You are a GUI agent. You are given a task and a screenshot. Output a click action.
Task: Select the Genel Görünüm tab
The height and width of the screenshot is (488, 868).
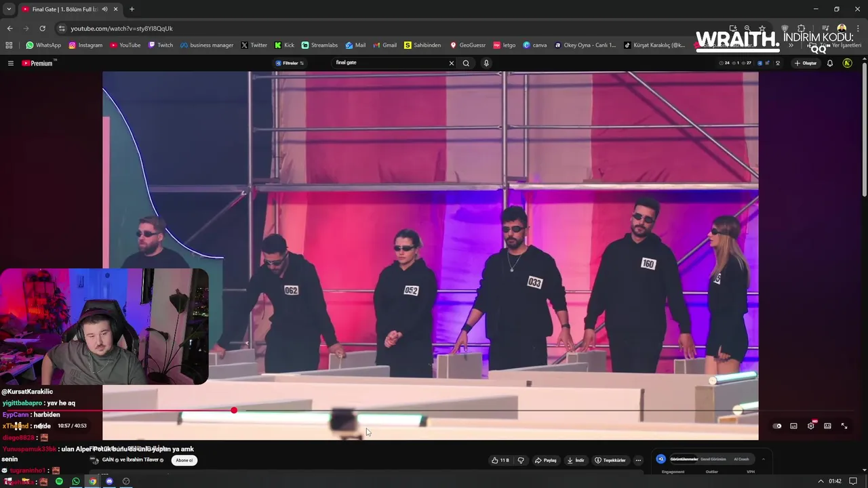pos(713,459)
